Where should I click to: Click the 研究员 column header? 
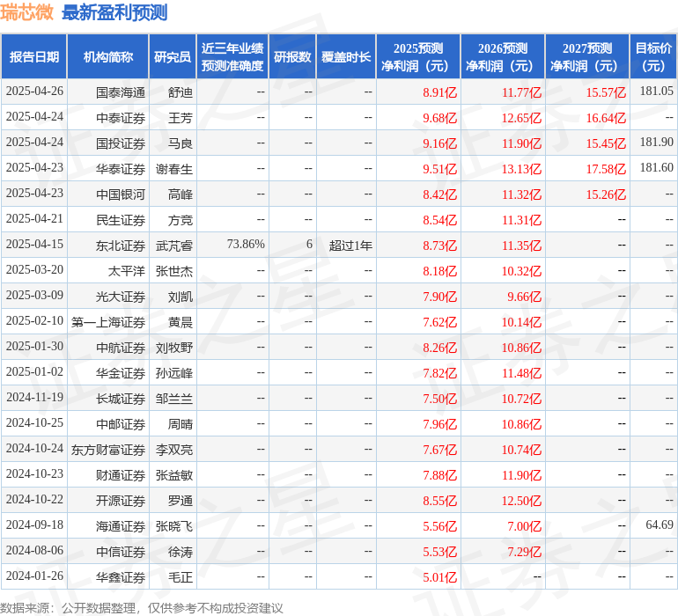click(x=173, y=56)
